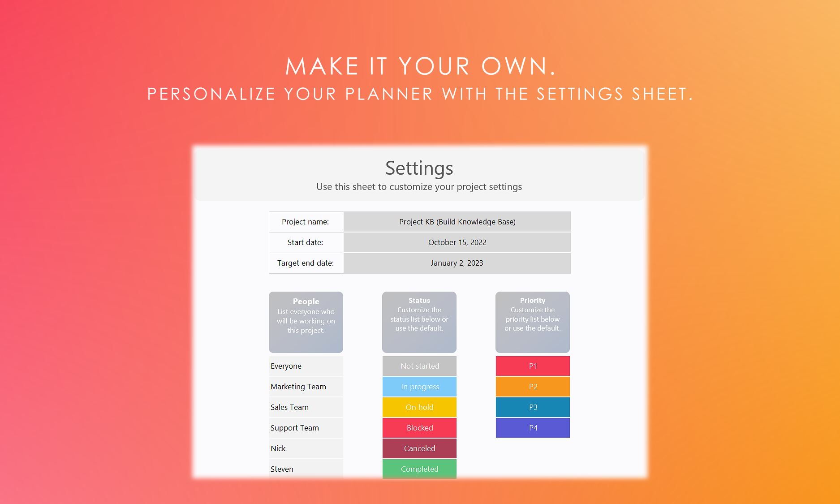
Task: Click the blue P3 priority cell
Action: (533, 407)
